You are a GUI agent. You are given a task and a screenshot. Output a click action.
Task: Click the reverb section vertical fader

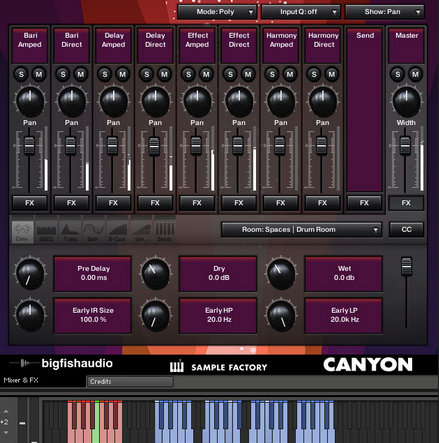pos(406,266)
